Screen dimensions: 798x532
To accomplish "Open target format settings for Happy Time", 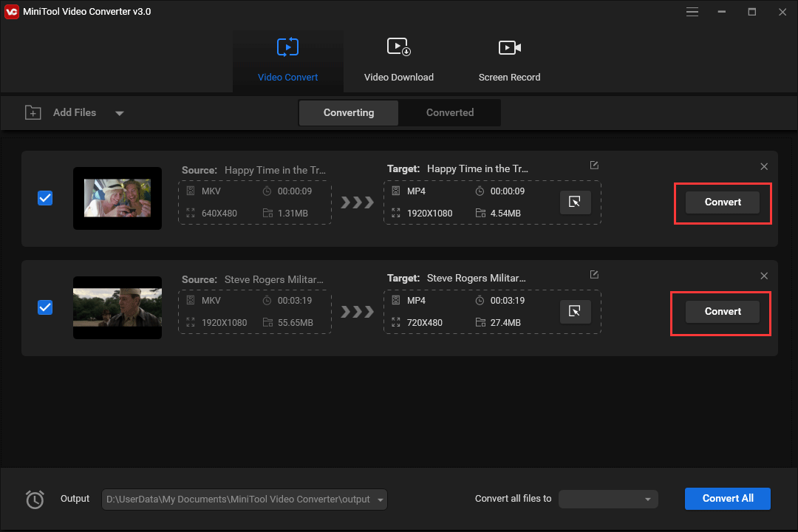I will tap(575, 202).
